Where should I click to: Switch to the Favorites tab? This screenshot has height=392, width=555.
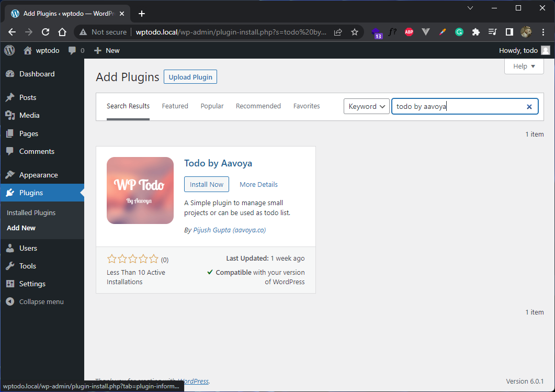tap(307, 106)
